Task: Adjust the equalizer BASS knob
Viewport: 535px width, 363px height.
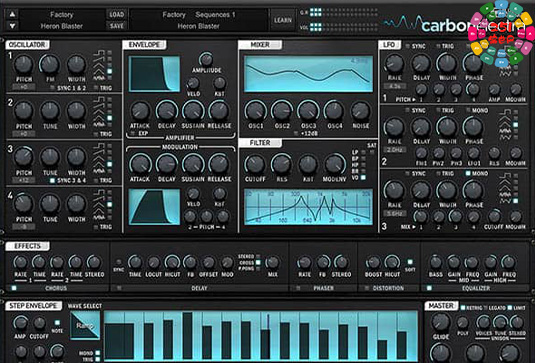Action: (435, 262)
